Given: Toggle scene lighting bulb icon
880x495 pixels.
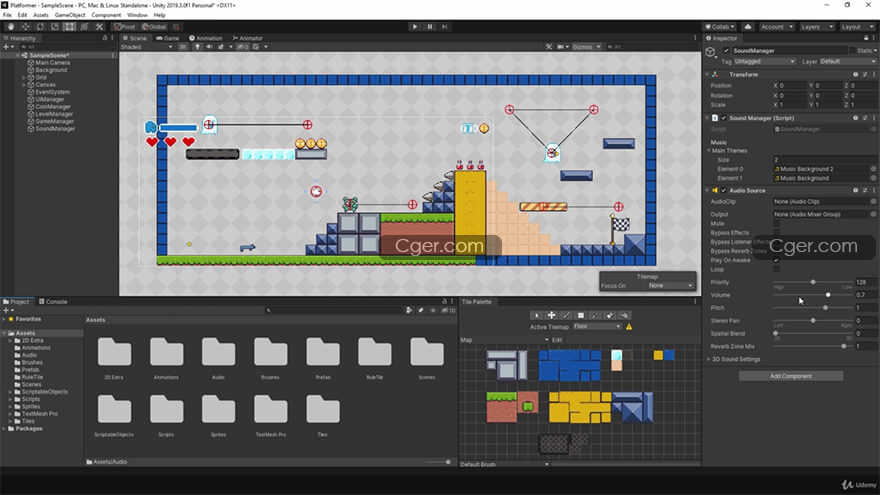Looking at the screenshot, I should pyautogui.click(x=198, y=47).
